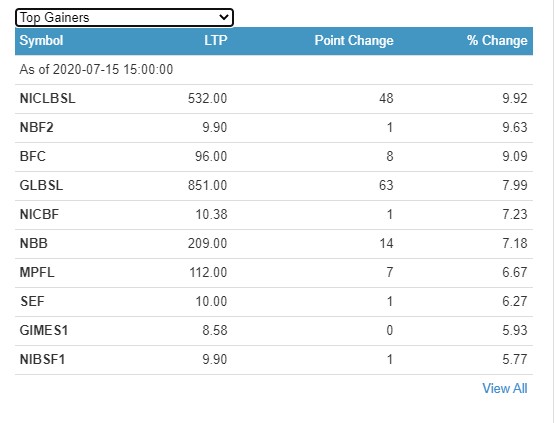Image resolution: width=554 pixels, height=423 pixels.
Task: Click percent change 6.27
Action: click(x=515, y=301)
